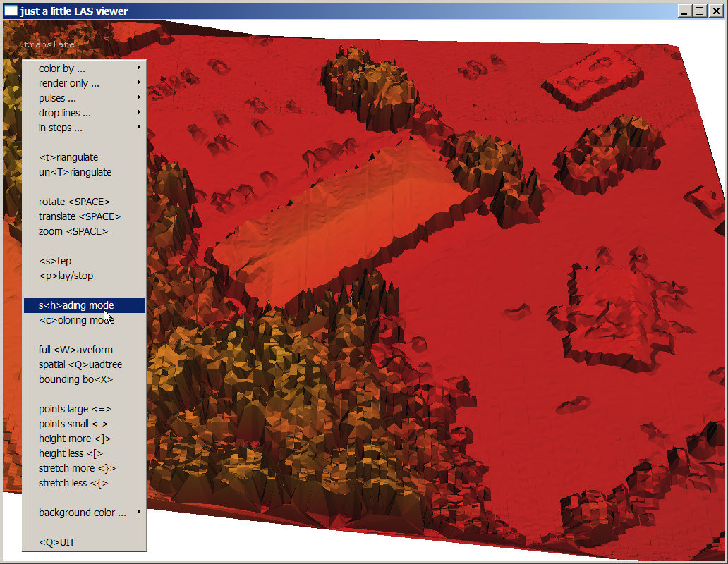
Task: Click the <s>tep menu entry
Action: pos(55,261)
